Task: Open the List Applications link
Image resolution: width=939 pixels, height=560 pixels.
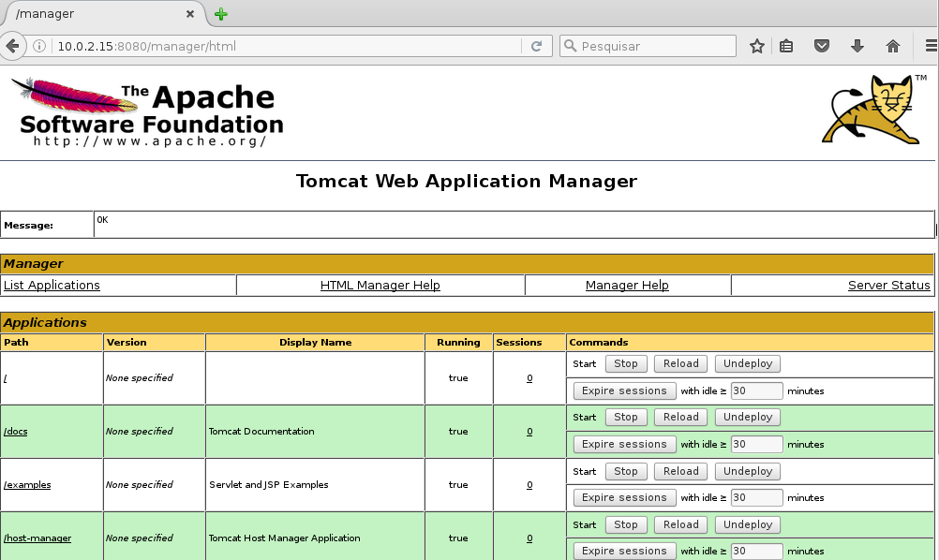Action: (x=52, y=286)
